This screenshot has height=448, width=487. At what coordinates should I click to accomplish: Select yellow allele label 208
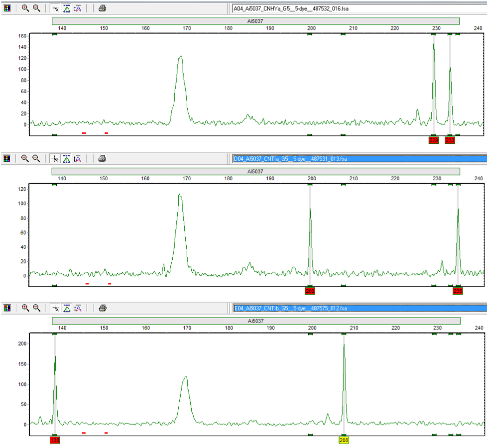[x=344, y=440]
